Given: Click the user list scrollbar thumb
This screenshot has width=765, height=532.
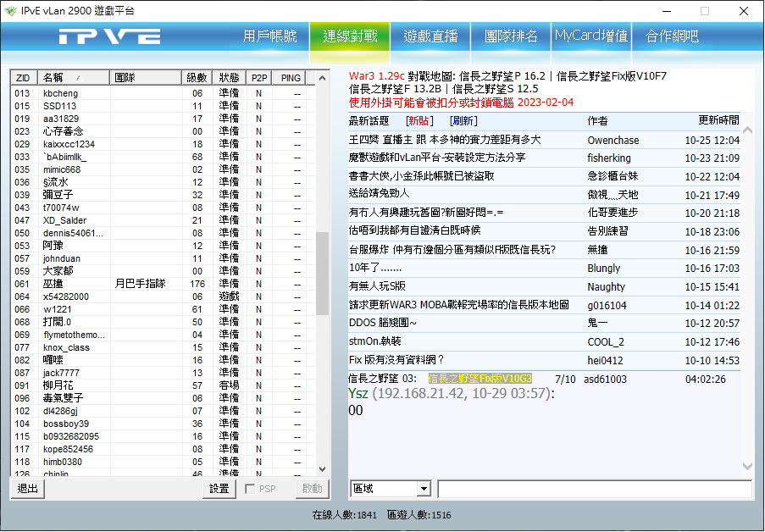Looking at the screenshot, I should coord(322,274).
